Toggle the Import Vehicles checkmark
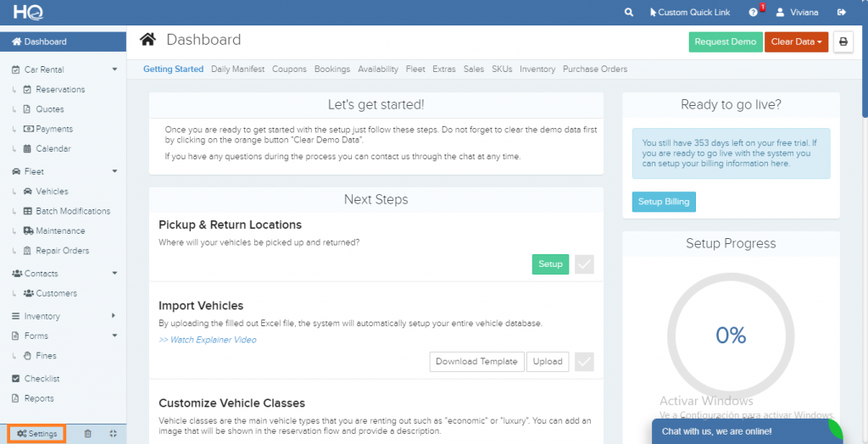 click(584, 362)
